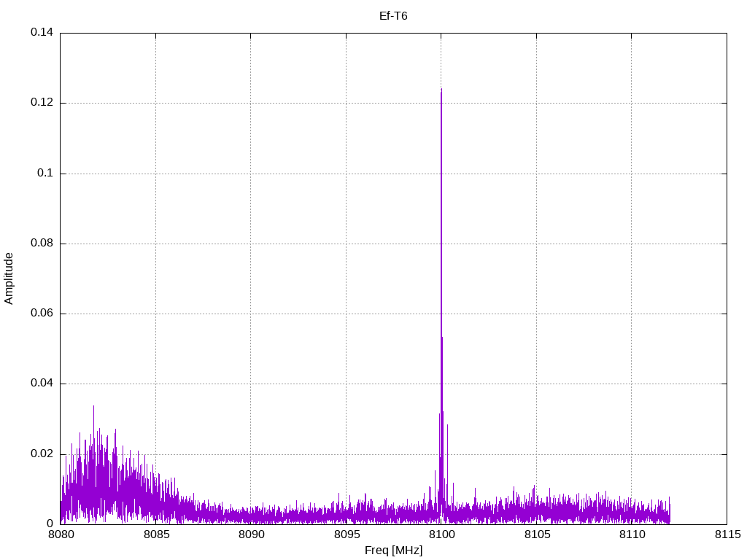
Task: Select the 0.12 y-axis tick label
Action: pos(42,103)
